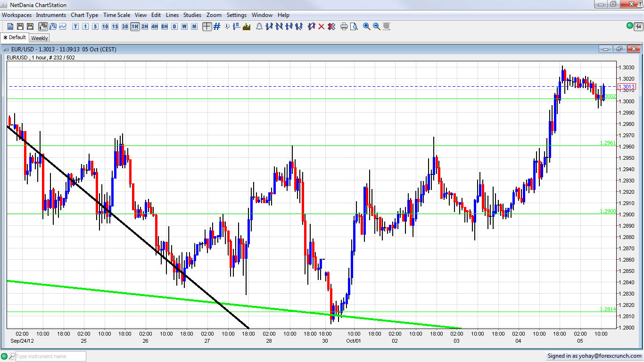Open the Settings menu

237,15
